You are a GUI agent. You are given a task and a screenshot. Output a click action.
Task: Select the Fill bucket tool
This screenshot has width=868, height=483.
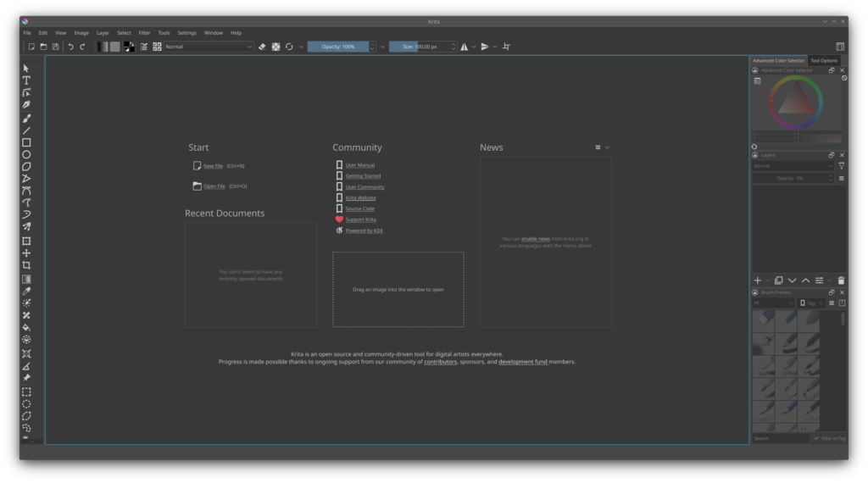pyautogui.click(x=26, y=328)
